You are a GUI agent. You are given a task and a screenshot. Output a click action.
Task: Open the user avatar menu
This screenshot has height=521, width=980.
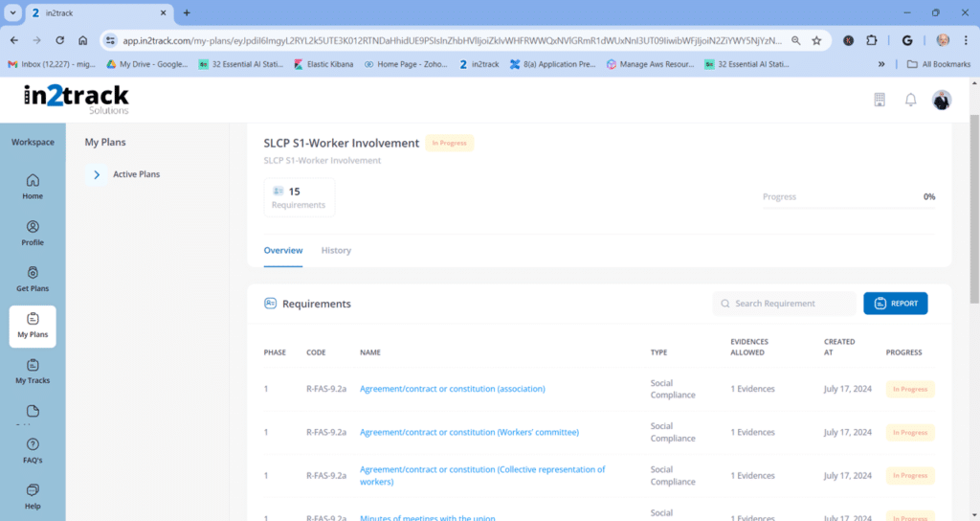tap(942, 101)
